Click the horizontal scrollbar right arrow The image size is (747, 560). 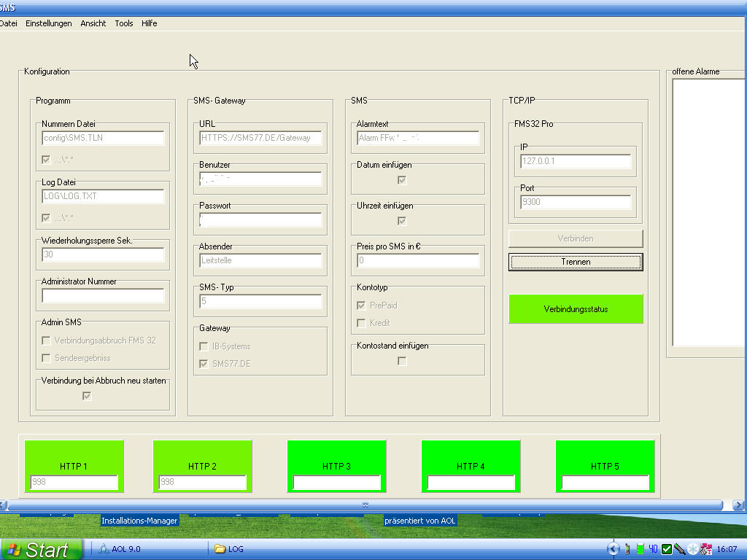tap(740, 505)
